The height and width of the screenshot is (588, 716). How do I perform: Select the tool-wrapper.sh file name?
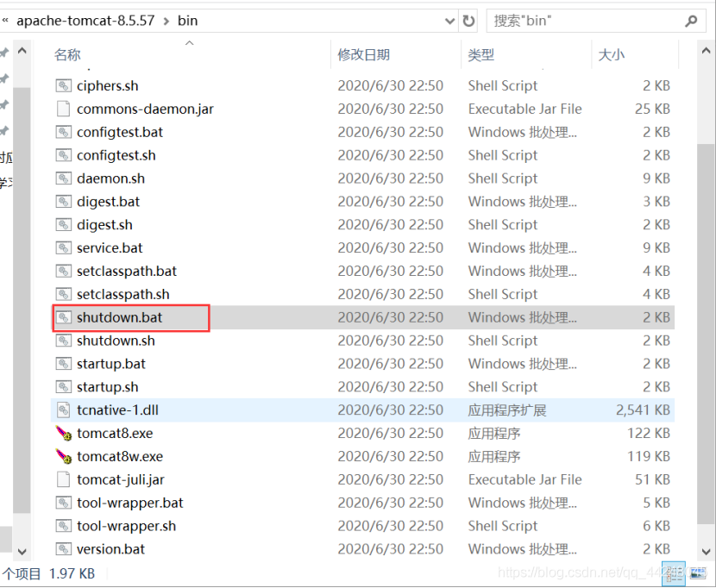coord(126,526)
